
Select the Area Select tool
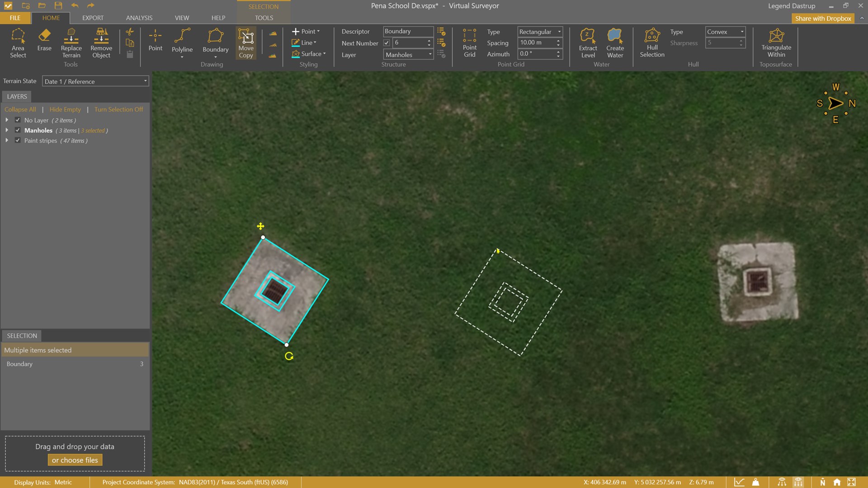pos(18,43)
